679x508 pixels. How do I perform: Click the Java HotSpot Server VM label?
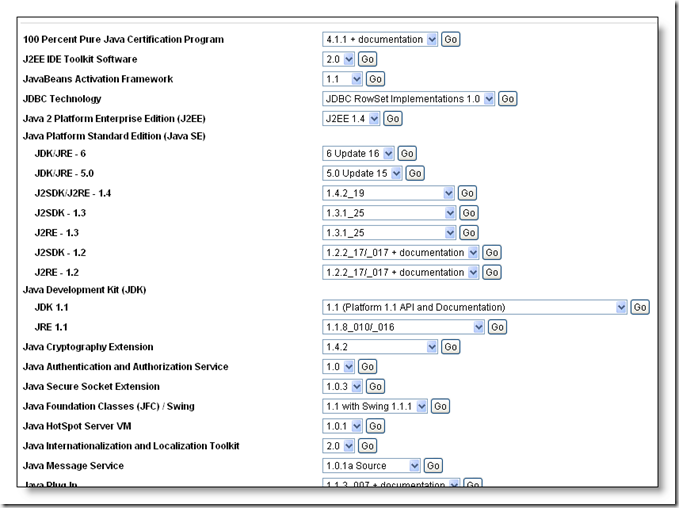[x=77, y=426]
